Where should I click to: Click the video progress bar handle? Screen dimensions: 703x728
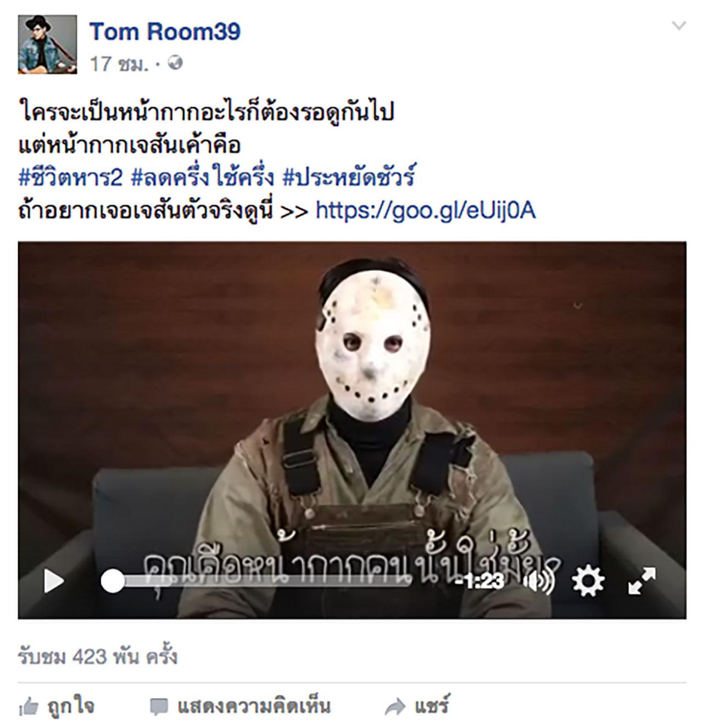point(113,581)
